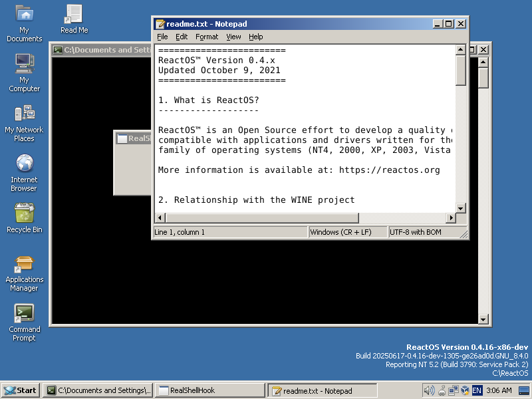Select the Command Prompt desktop shortcut
532x399 pixels.
(25, 323)
